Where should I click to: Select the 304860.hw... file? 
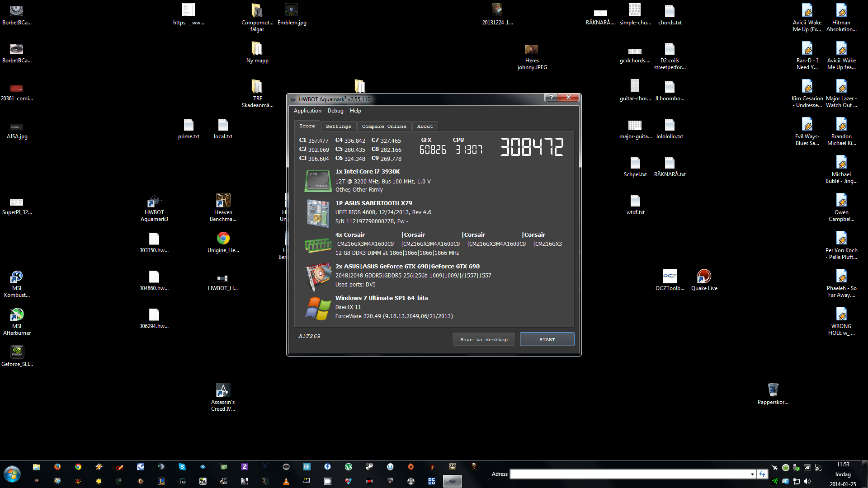154,280
